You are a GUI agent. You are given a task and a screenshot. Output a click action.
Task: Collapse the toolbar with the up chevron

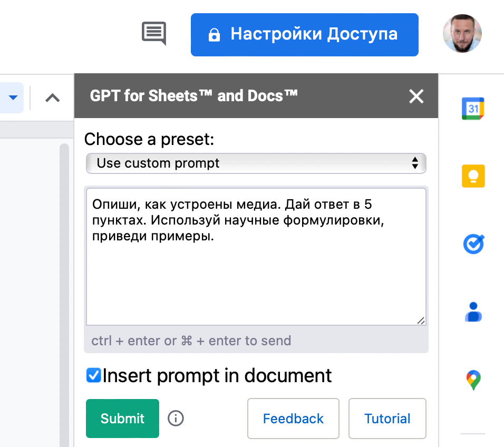[x=53, y=98]
